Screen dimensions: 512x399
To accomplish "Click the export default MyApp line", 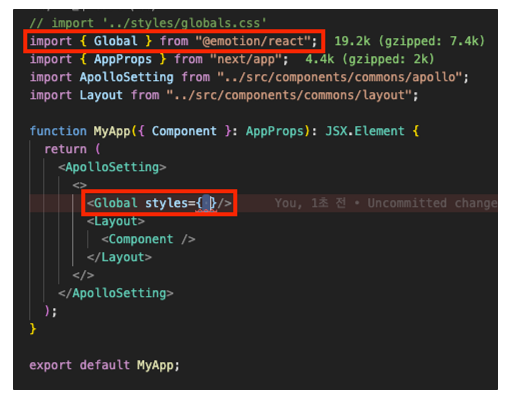I will point(104,365).
